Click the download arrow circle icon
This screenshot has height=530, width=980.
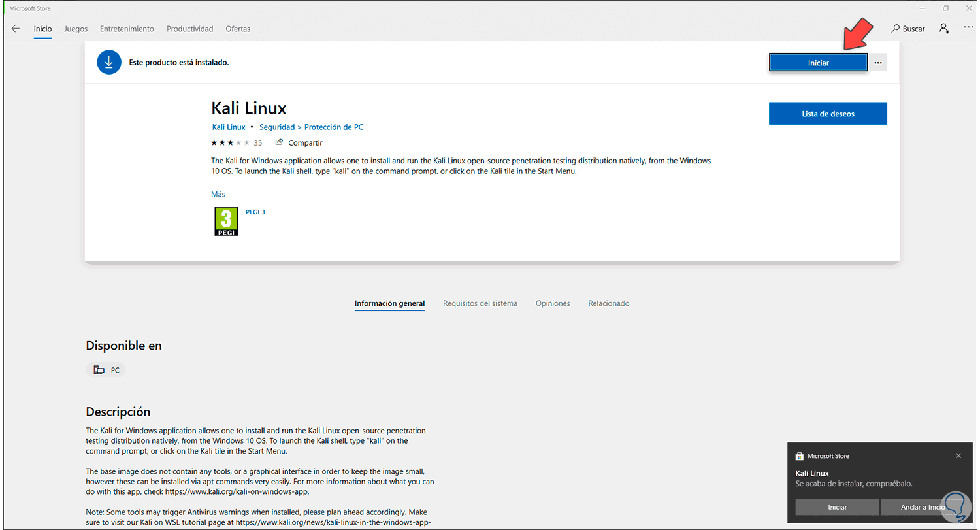tap(109, 62)
